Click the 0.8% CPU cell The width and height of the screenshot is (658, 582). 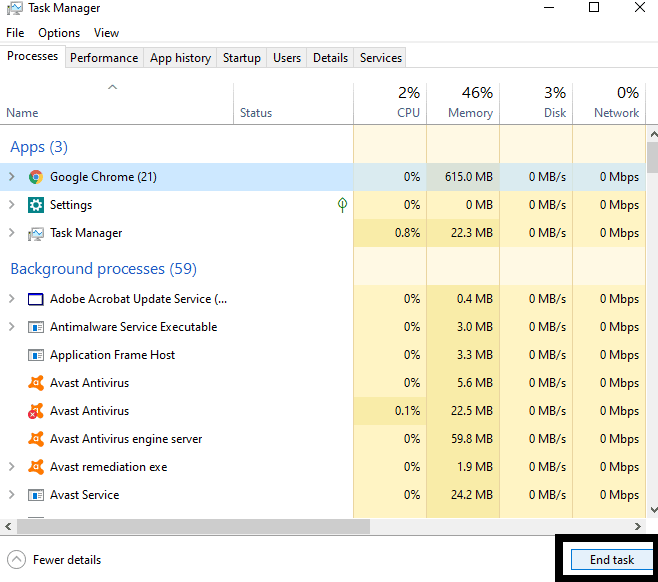coord(390,233)
